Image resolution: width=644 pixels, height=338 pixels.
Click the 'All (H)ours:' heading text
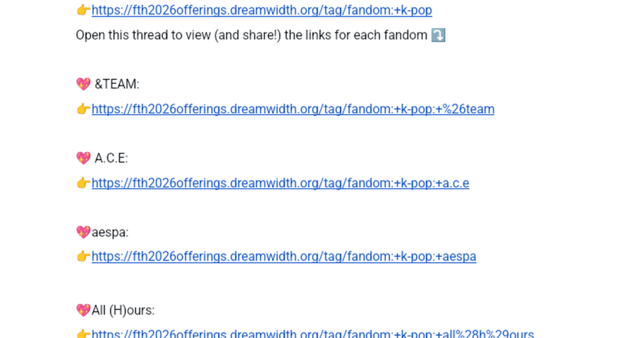(123, 310)
